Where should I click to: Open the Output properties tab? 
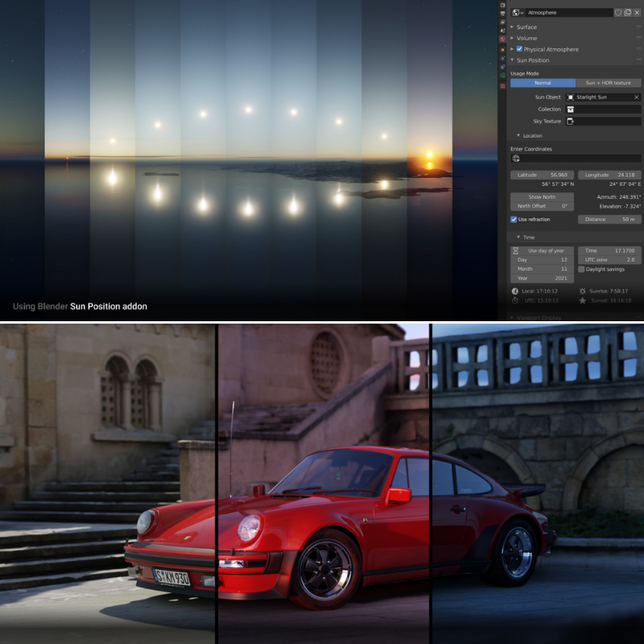pos(502,14)
